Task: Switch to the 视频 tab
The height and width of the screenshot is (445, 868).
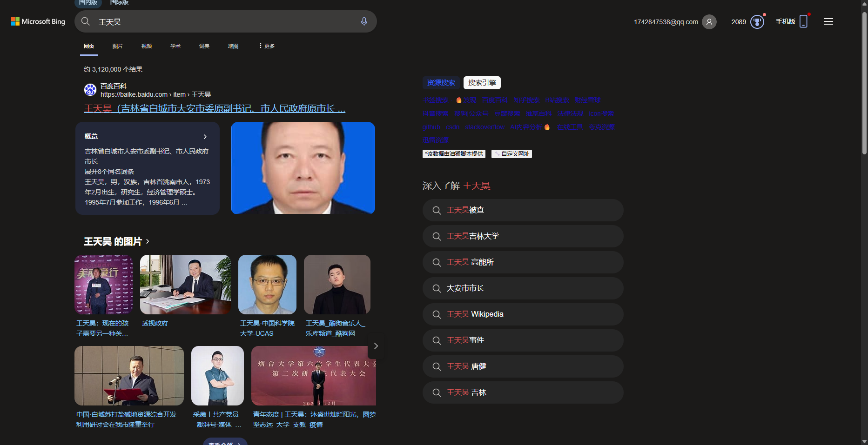Action: tap(147, 46)
